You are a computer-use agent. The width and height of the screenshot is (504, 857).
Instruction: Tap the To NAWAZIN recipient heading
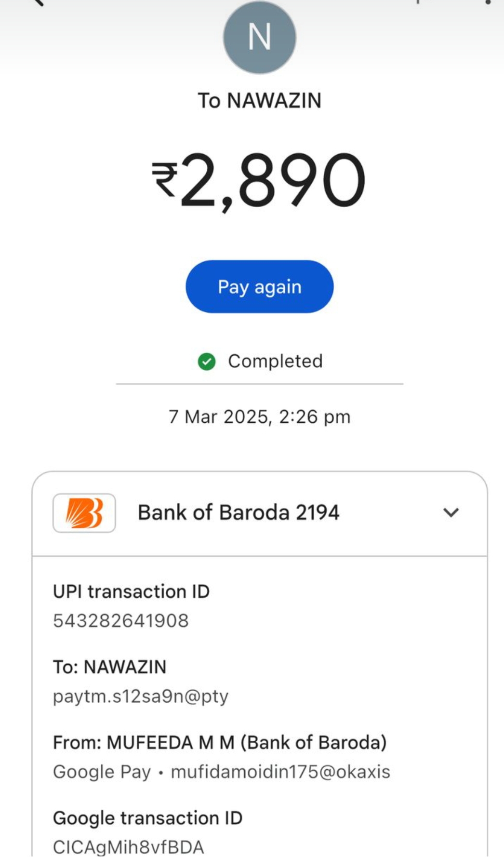(259, 101)
